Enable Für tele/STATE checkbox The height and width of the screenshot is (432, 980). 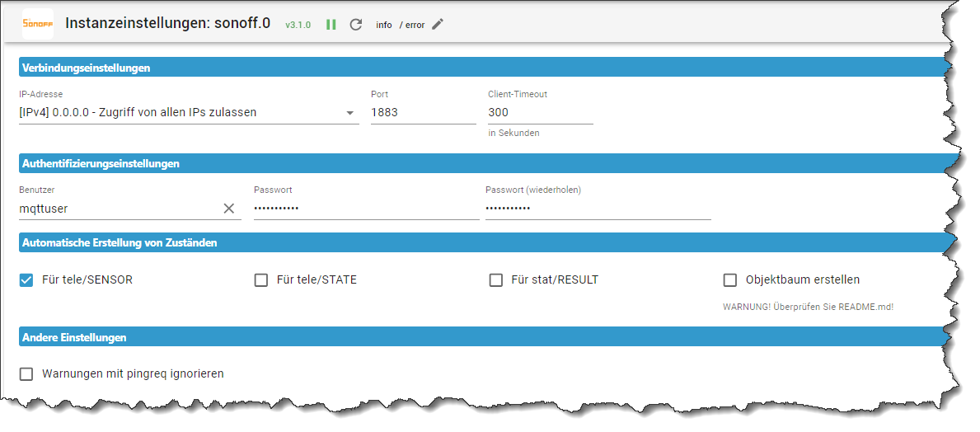pyautogui.click(x=261, y=280)
